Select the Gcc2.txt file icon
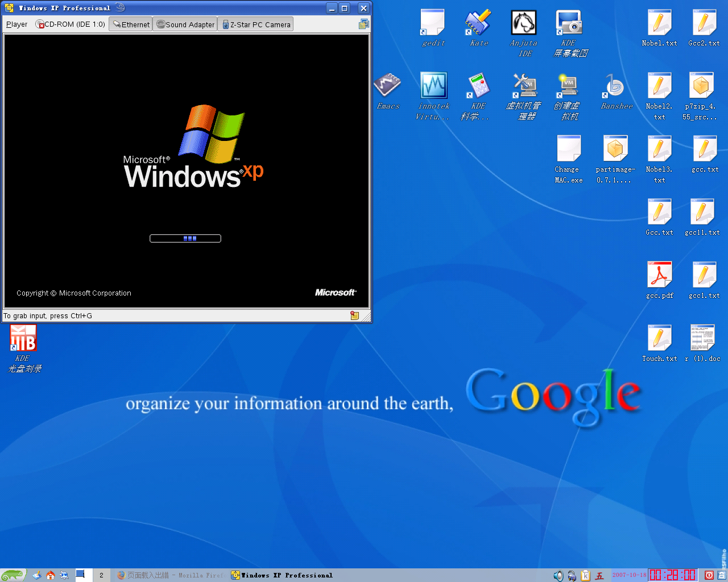The width and height of the screenshot is (728, 582). 704,28
